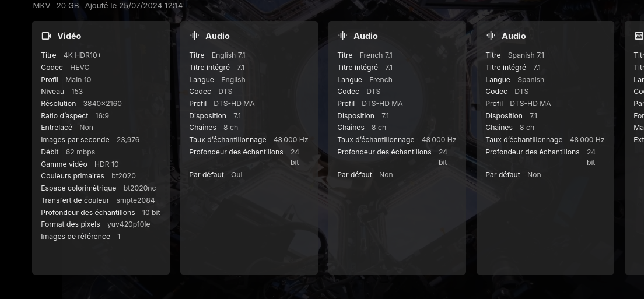Click the waveform icon of the Spanish audio card
Viewport: 644px width, 299px height.
click(x=491, y=36)
